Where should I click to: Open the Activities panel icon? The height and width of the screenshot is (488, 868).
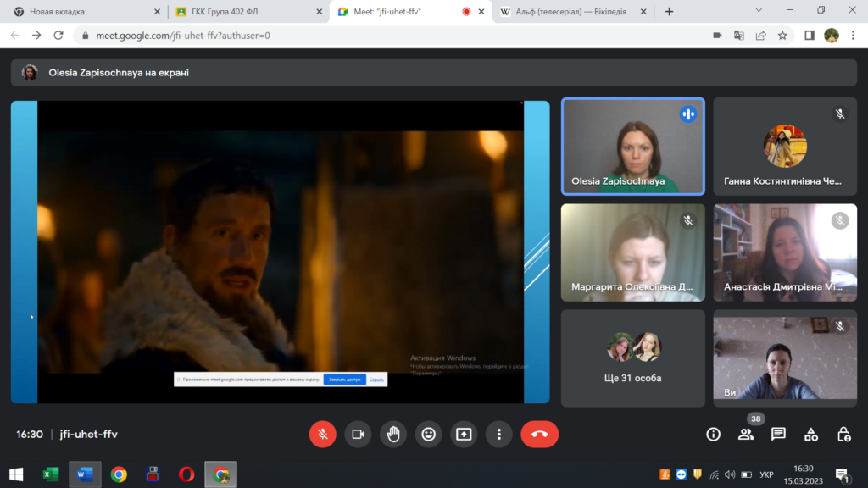(x=811, y=434)
